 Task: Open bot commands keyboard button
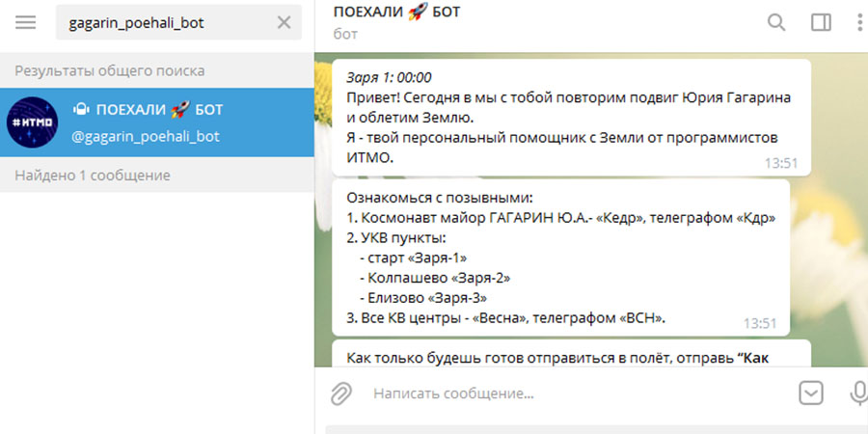pos(811,393)
